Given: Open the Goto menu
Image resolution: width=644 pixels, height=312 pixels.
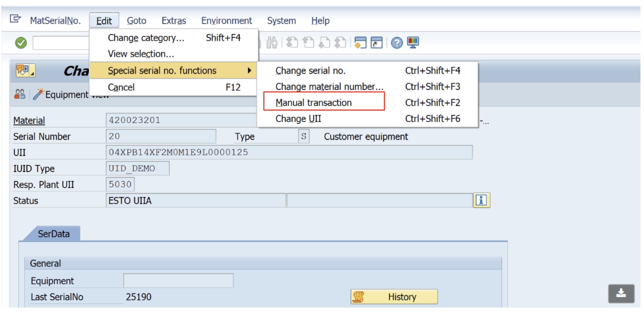Looking at the screenshot, I should 136,21.
